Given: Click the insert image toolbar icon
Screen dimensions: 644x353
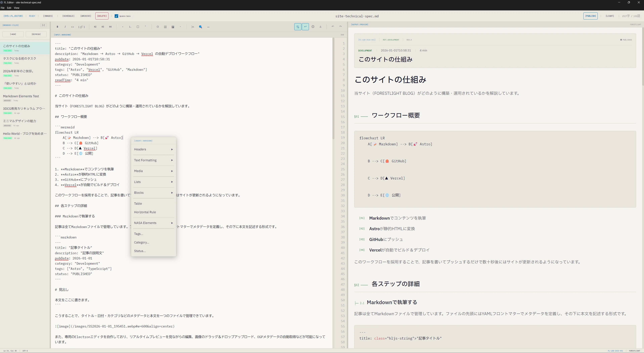Looking at the screenshot, I should point(173,27).
